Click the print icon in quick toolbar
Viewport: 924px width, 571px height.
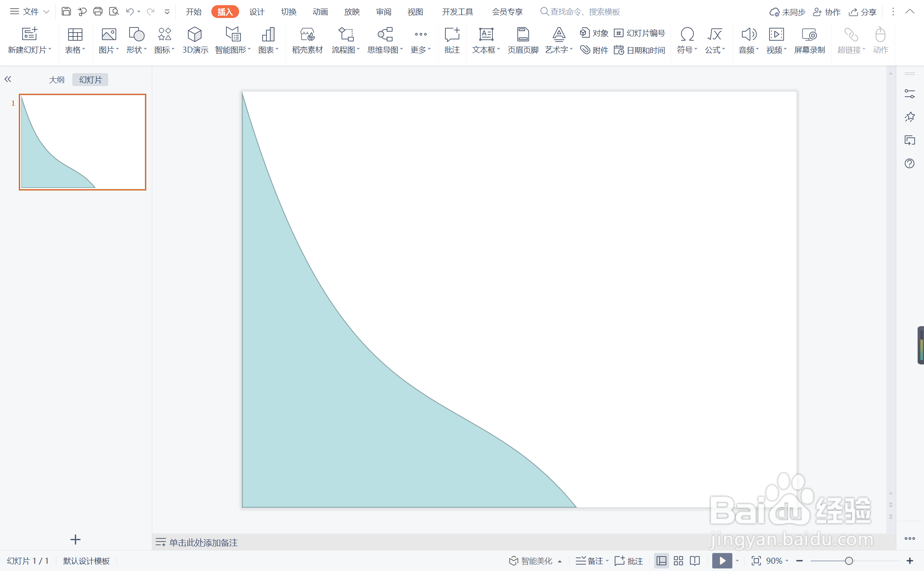[x=98, y=12]
